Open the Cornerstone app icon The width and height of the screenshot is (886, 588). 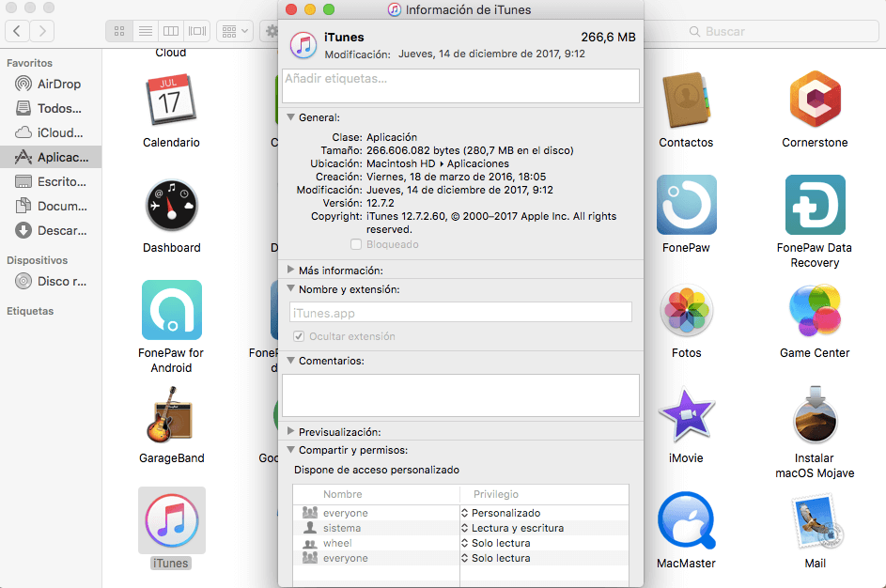point(815,100)
